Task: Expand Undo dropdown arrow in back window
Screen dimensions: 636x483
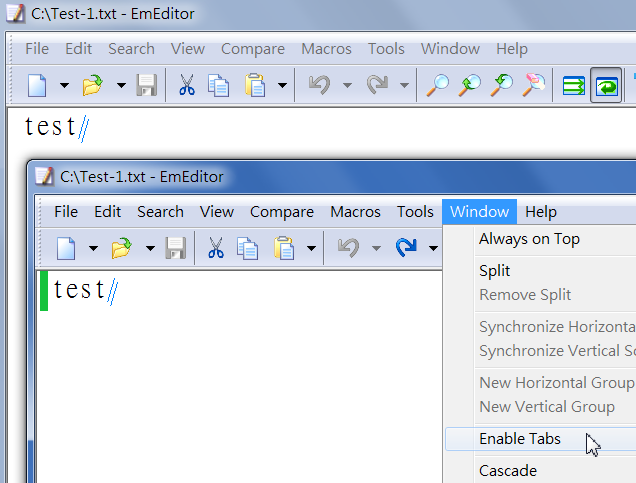Action: (347, 85)
